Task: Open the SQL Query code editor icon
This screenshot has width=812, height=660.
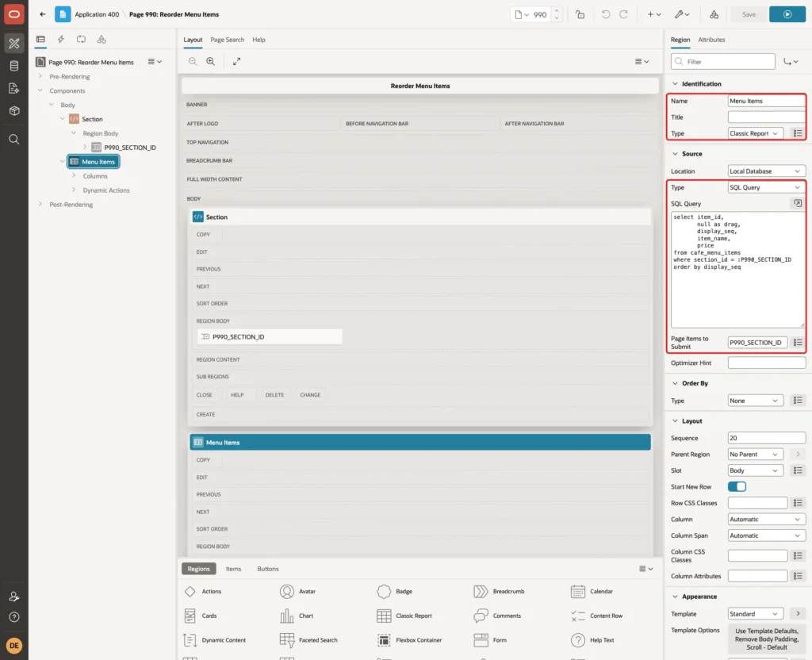Action: pyautogui.click(x=798, y=203)
